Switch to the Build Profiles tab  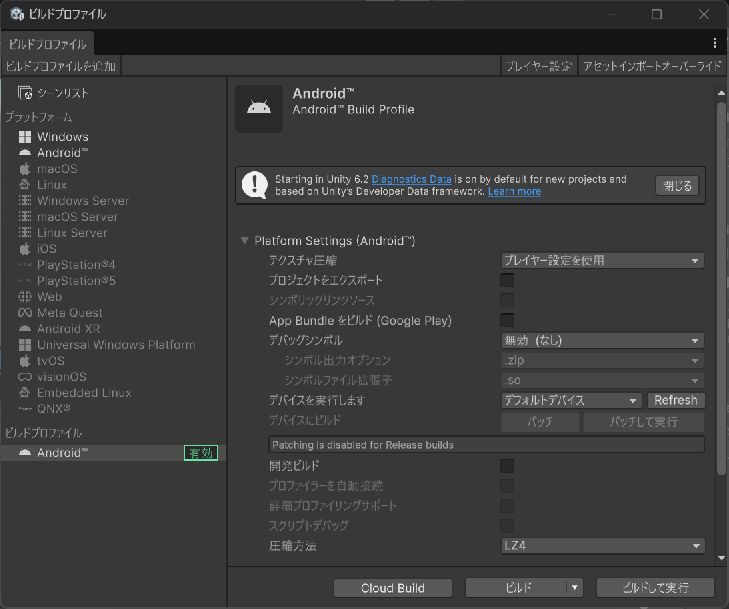point(47,44)
